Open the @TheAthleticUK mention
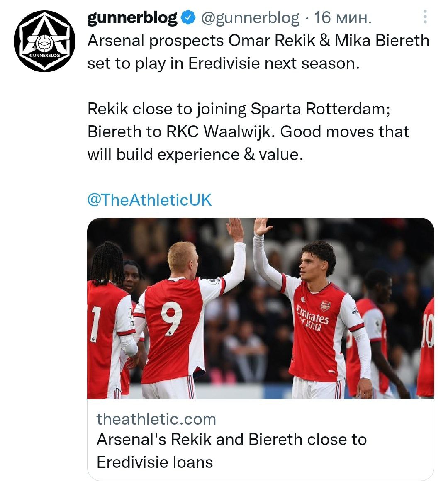 click(149, 200)
